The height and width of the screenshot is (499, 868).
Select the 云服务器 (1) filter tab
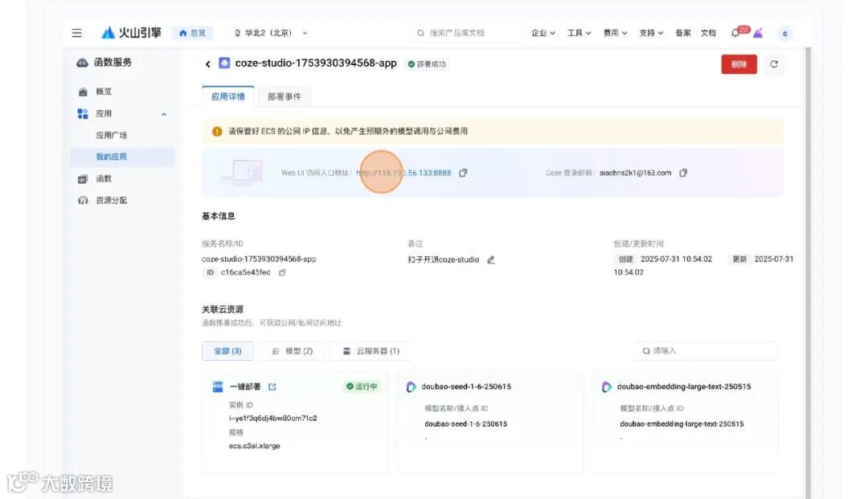pos(371,350)
